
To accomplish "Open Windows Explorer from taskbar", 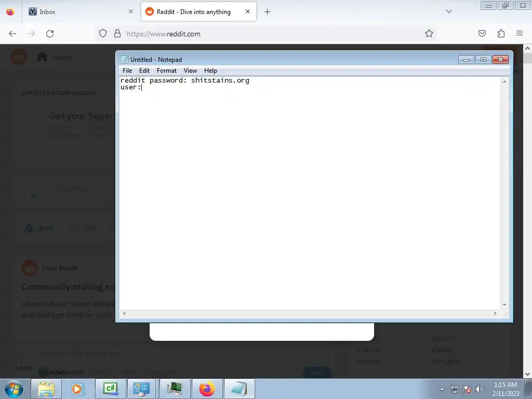I will [x=46, y=389].
